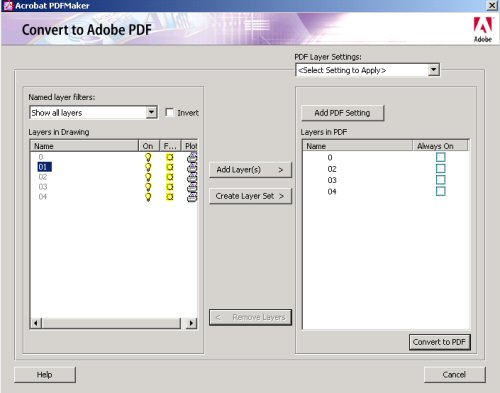Toggle the On lightbulb for layer 03
The image size is (500, 393).
pyautogui.click(x=148, y=187)
